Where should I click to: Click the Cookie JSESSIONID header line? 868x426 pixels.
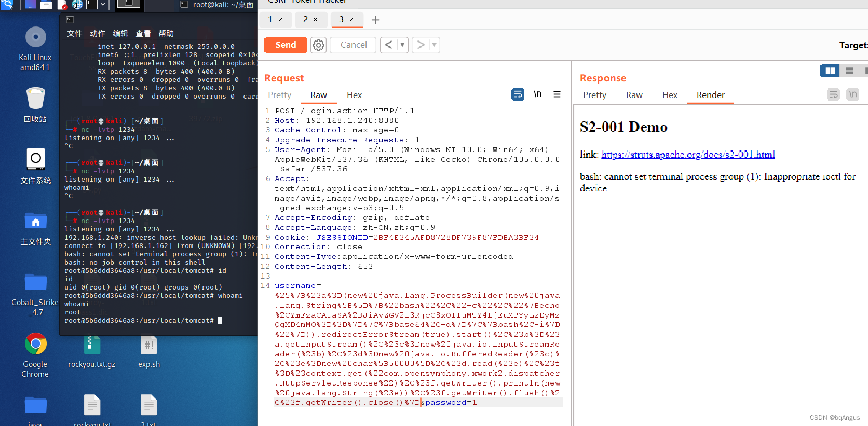tap(406, 237)
